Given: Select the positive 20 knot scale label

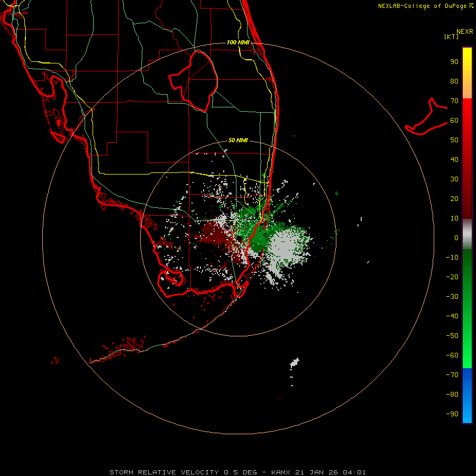Looking at the screenshot, I should [454, 198].
